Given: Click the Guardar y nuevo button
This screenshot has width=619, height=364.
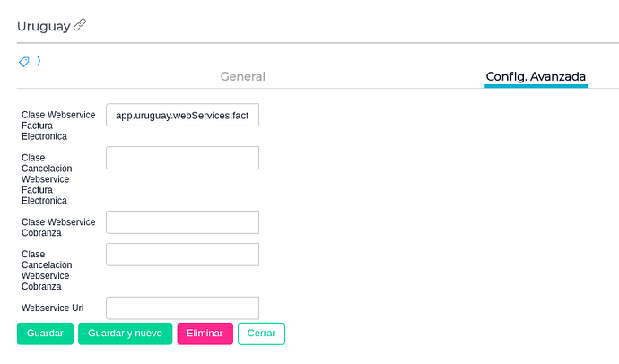Looking at the screenshot, I should click(x=125, y=334).
